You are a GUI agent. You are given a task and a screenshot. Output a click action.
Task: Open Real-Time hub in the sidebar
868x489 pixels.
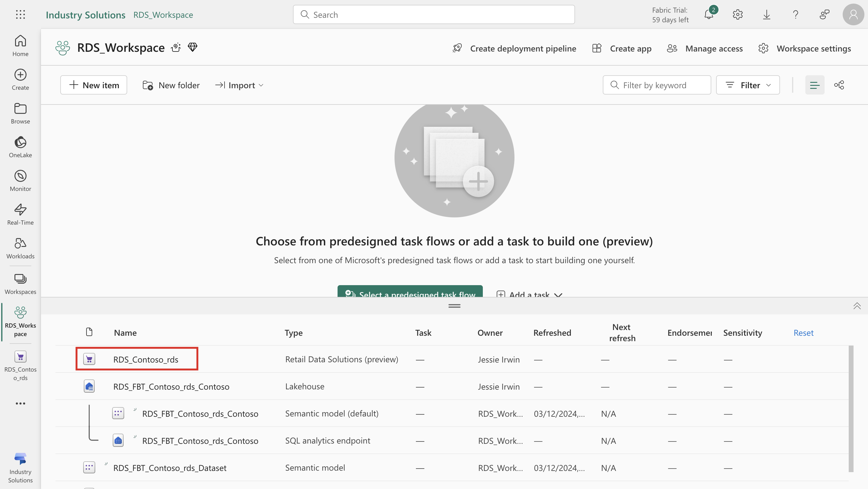[20, 214]
